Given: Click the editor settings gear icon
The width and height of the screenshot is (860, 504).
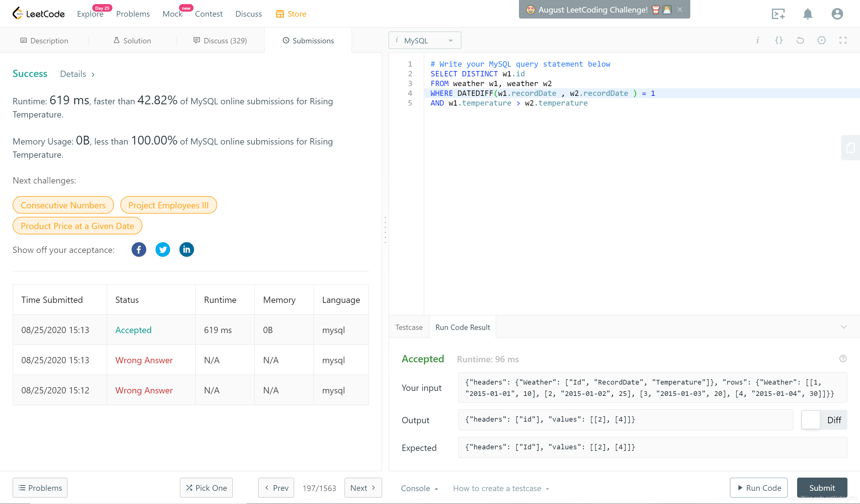Looking at the screenshot, I should [821, 40].
